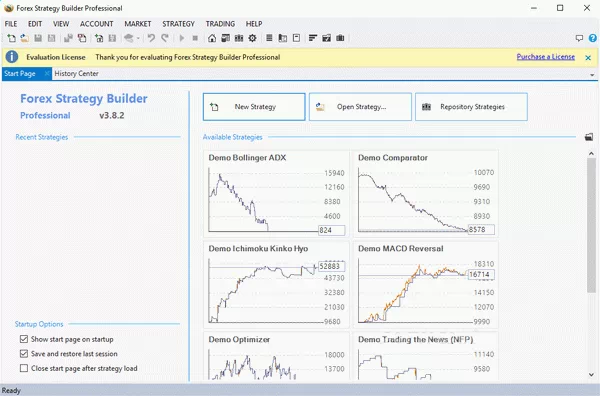Screen dimensions: 600x396
Task: Click the document page icon in the toolbar
Action: pos(296,38)
